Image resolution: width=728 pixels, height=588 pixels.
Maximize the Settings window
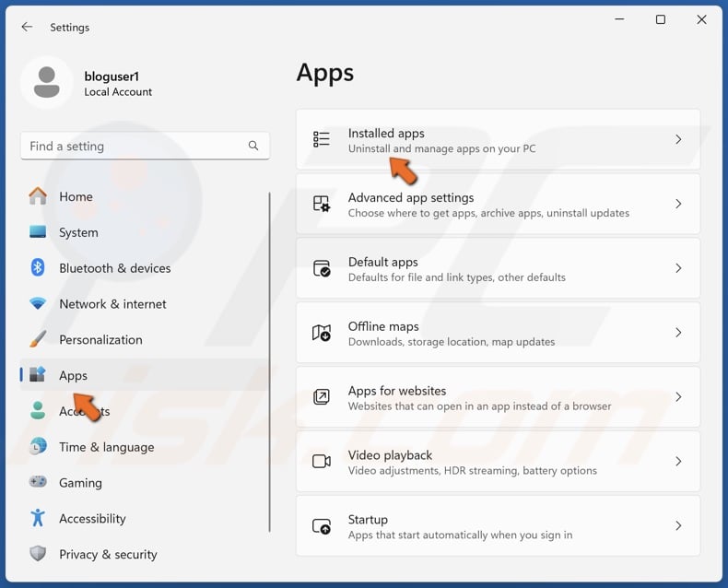point(660,19)
